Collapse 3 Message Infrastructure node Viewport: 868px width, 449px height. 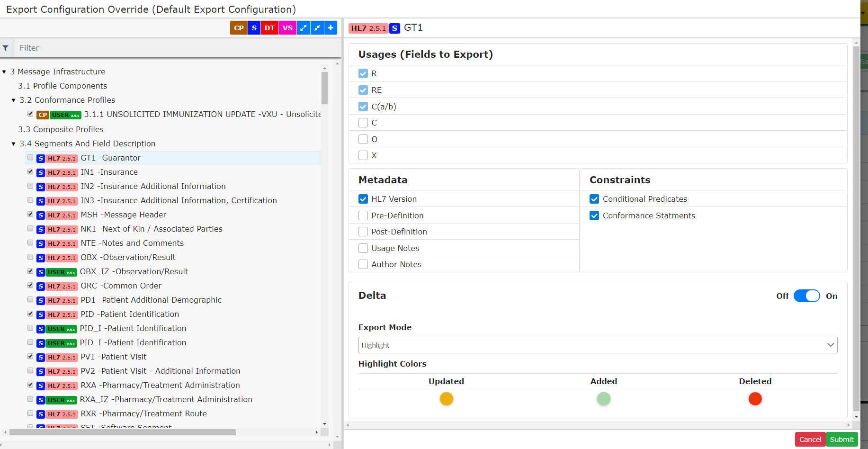4,72
